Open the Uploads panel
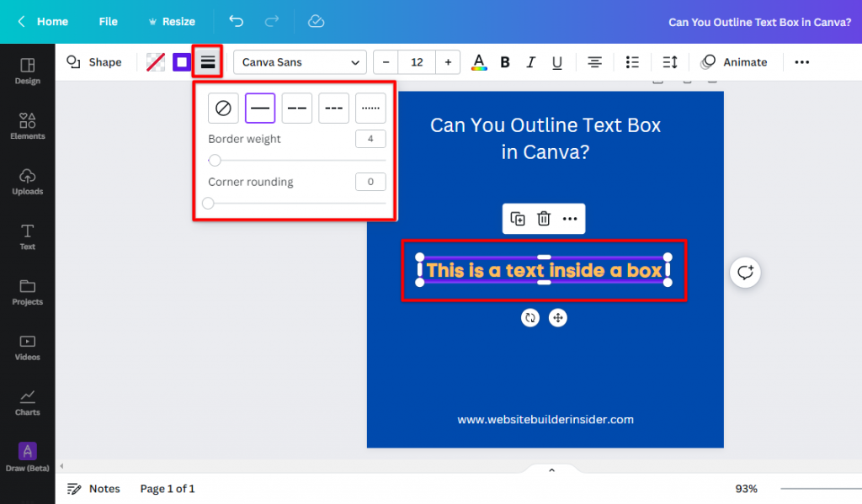This screenshot has width=862, height=504. (27, 180)
